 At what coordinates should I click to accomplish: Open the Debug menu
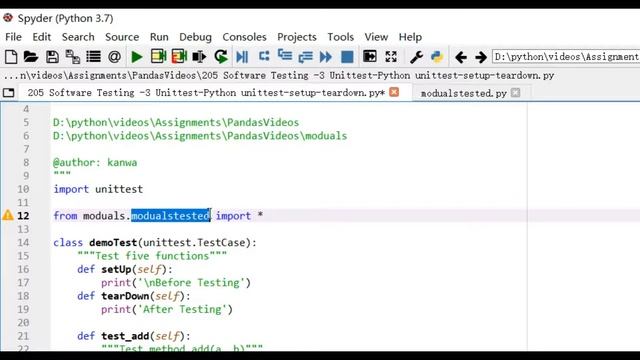pyautogui.click(x=195, y=37)
